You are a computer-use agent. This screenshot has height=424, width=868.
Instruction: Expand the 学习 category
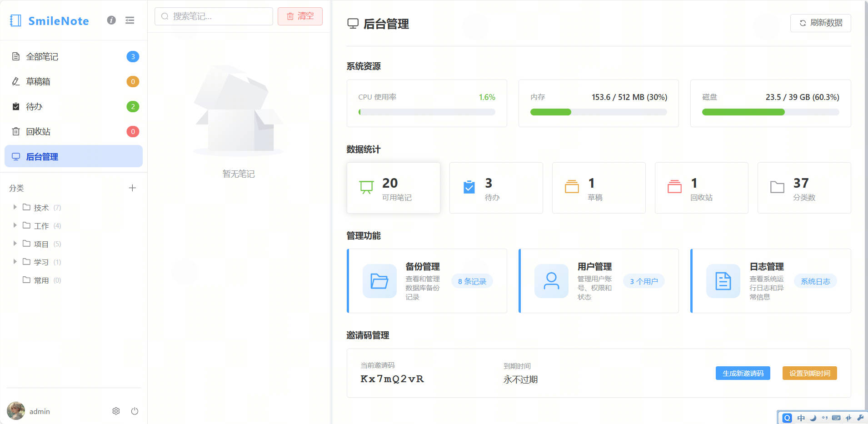(15, 261)
